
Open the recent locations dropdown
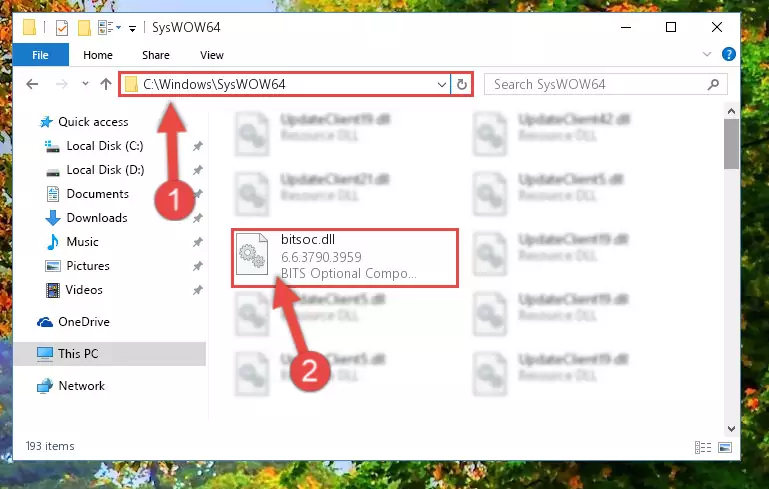click(x=85, y=84)
